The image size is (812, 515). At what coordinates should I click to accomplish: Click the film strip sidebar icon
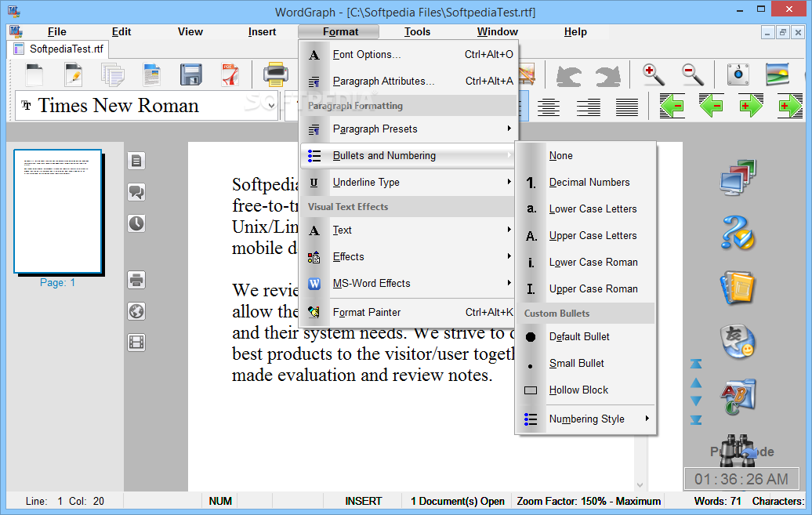click(x=136, y=343)
